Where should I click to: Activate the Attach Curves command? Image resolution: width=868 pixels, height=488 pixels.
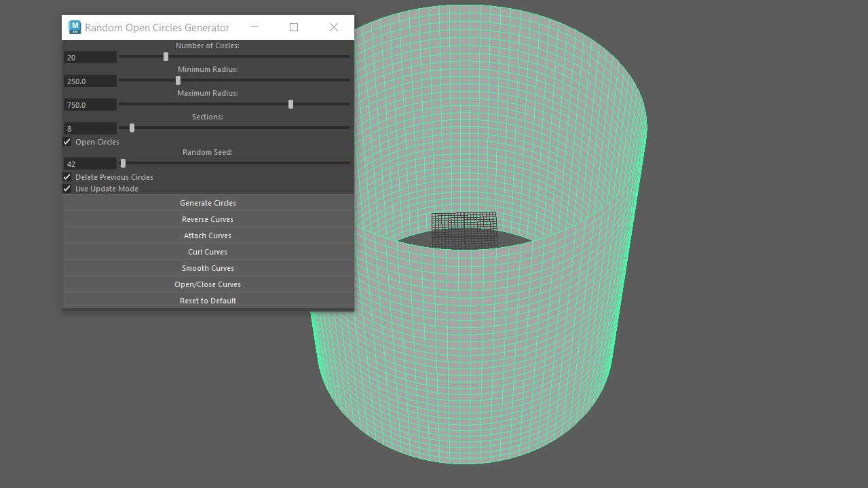[208, 235]
